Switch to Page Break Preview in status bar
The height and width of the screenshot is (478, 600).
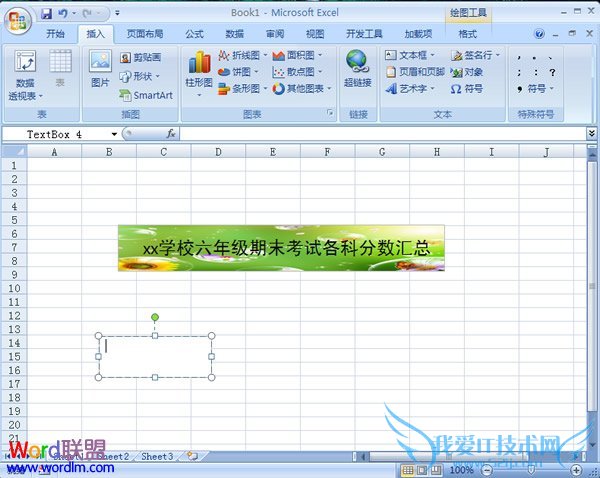[436, 470]
